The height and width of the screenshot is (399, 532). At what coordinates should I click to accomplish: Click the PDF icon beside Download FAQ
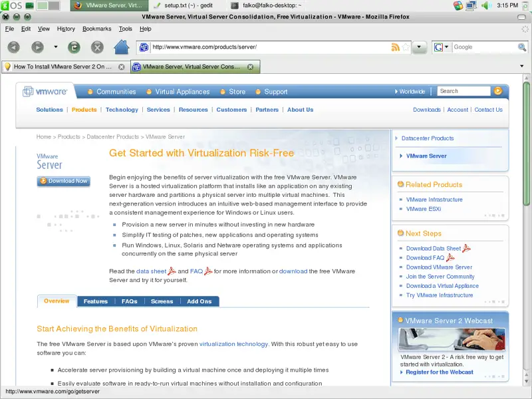pyautogui.click(x=450, y=257)
